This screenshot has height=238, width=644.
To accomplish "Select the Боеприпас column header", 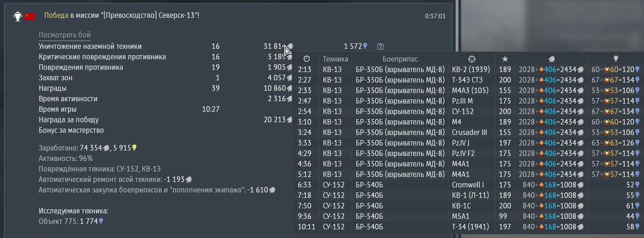I will [x=400, y=59].
